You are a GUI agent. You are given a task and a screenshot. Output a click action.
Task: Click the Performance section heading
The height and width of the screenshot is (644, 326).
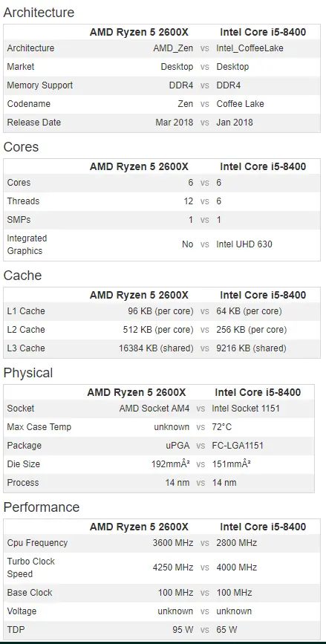pyautogui.click(x=42, y=507)
